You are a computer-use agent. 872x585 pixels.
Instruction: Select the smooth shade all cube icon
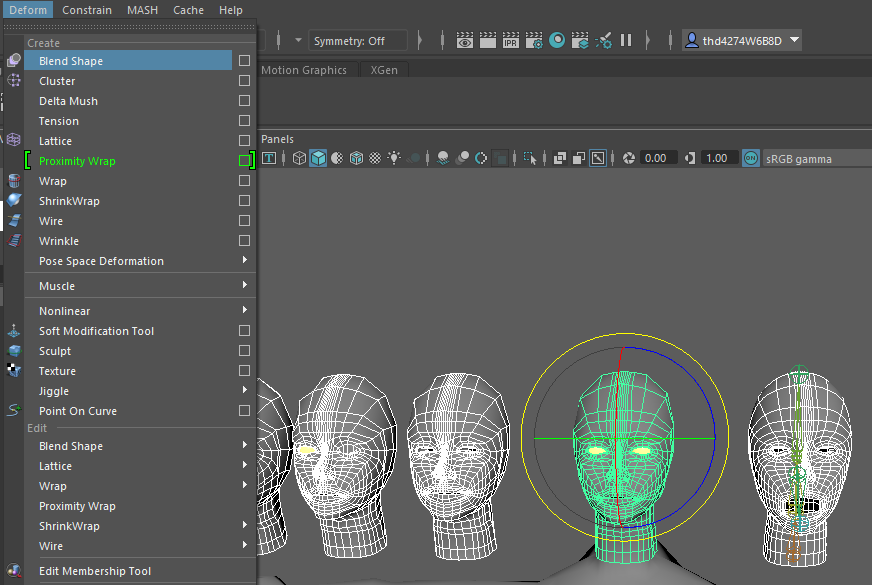click(x=318, y=158)
